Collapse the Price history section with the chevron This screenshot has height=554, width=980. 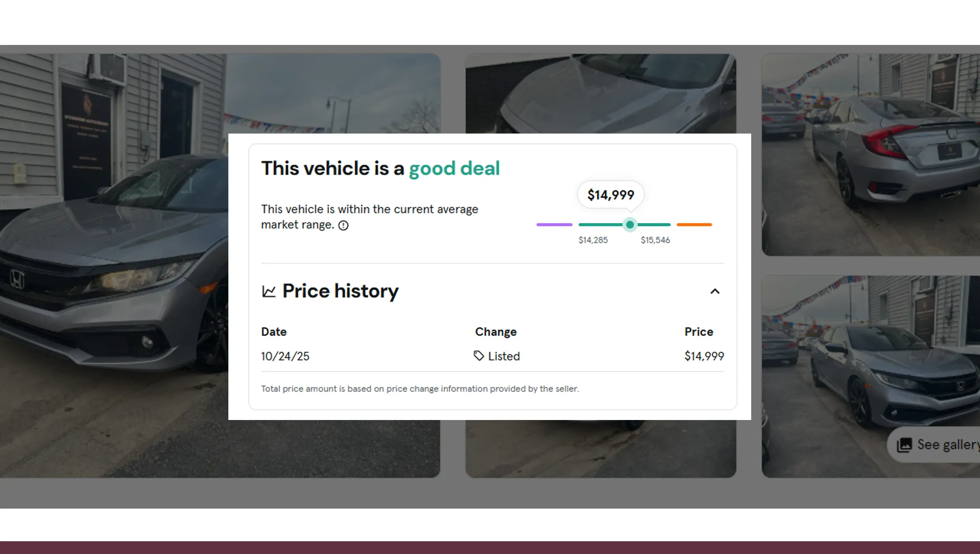(x=715, y=291)
